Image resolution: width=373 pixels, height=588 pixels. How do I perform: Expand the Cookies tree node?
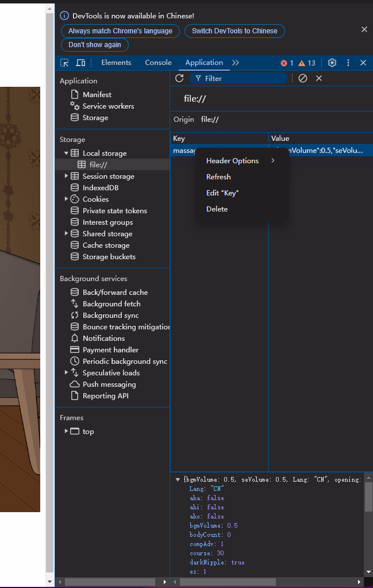pos(67,199)
